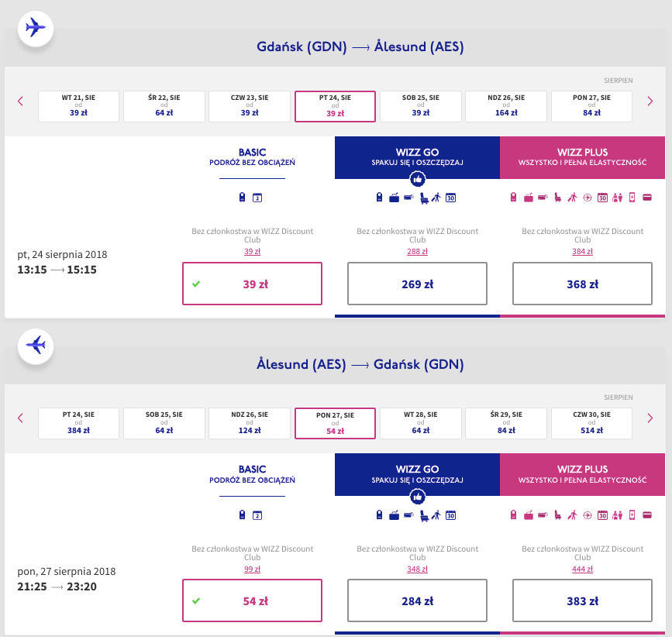Choose the 383 zł WIZZ PLUS return fare
The height and width of the screenshot is (640, 672).
(582, 600)
